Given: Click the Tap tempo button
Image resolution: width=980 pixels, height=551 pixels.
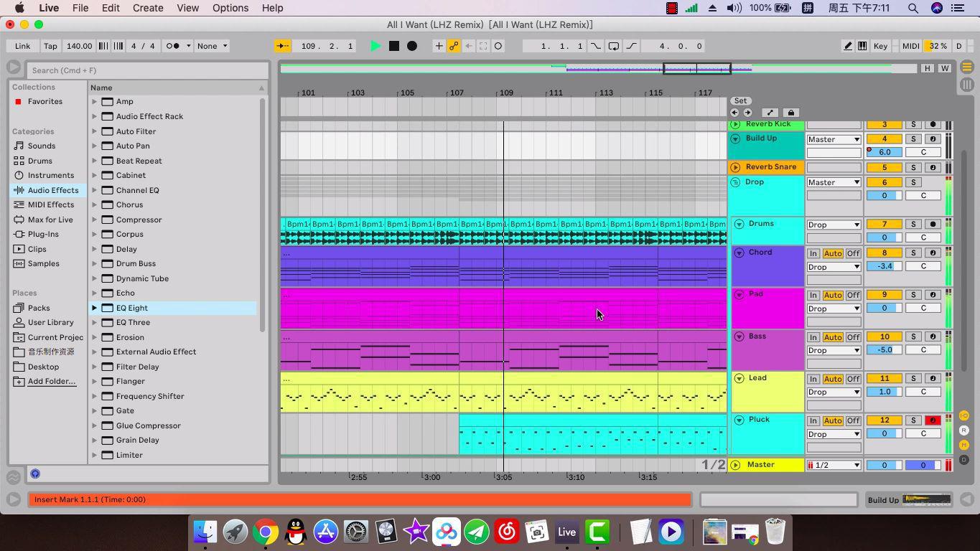Looking at the screenshot, I should 50,46.
